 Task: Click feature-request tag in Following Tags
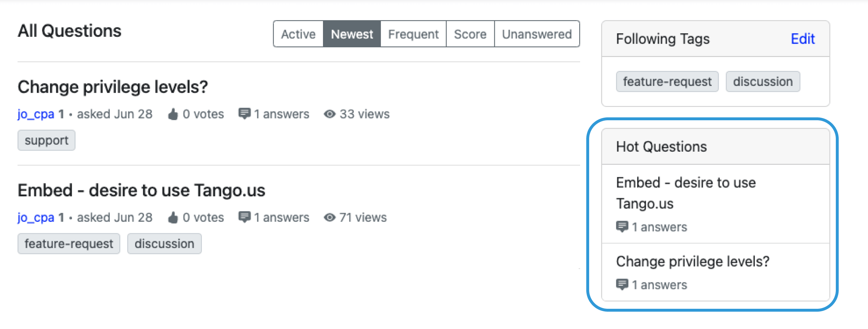tap(667, 82)
